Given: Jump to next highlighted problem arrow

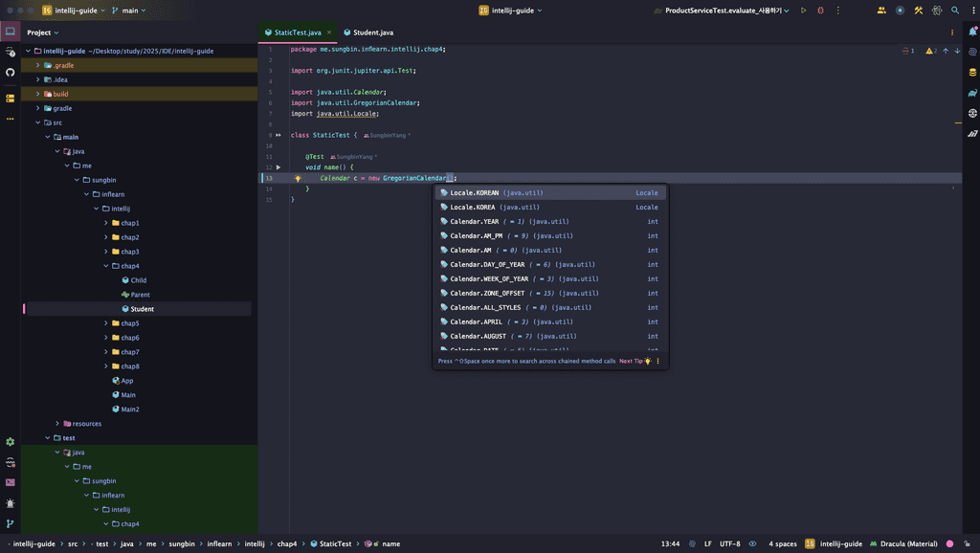Looking at the screenshot, I should [x=957, y=52].
